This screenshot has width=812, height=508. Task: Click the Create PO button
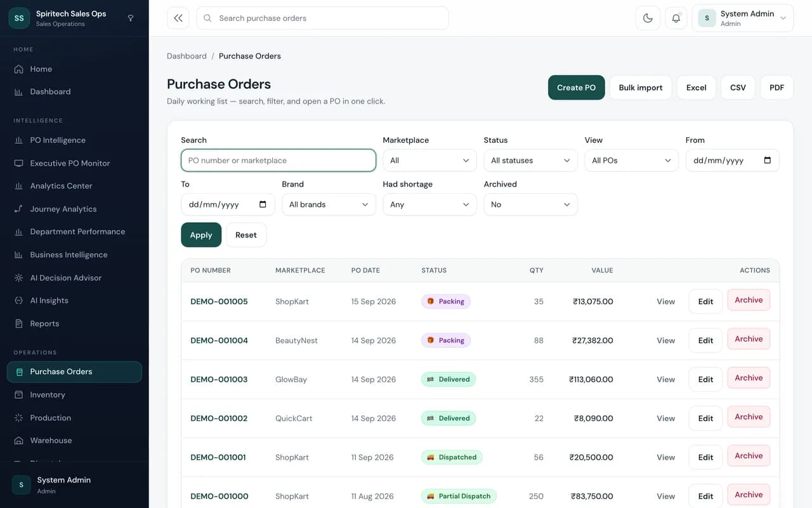(576, 88)
